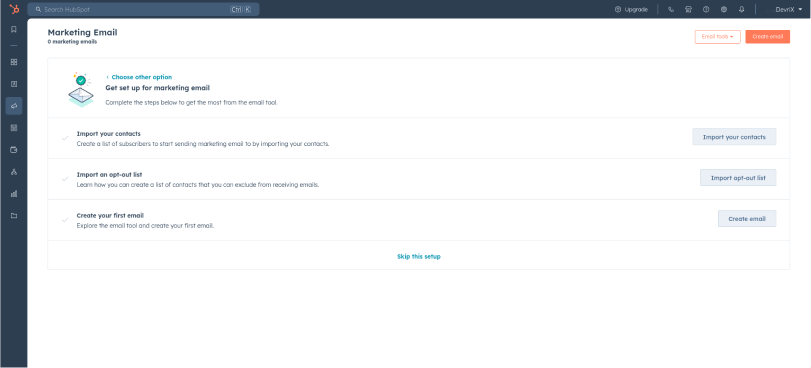Click the search magnifier icon

coord(38,9)
